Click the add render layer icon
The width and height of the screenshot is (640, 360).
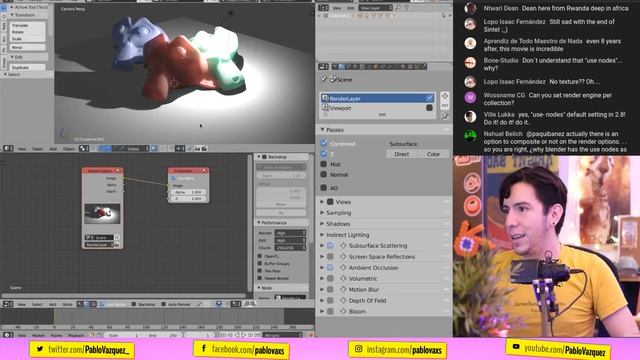[x=444, y=96]
